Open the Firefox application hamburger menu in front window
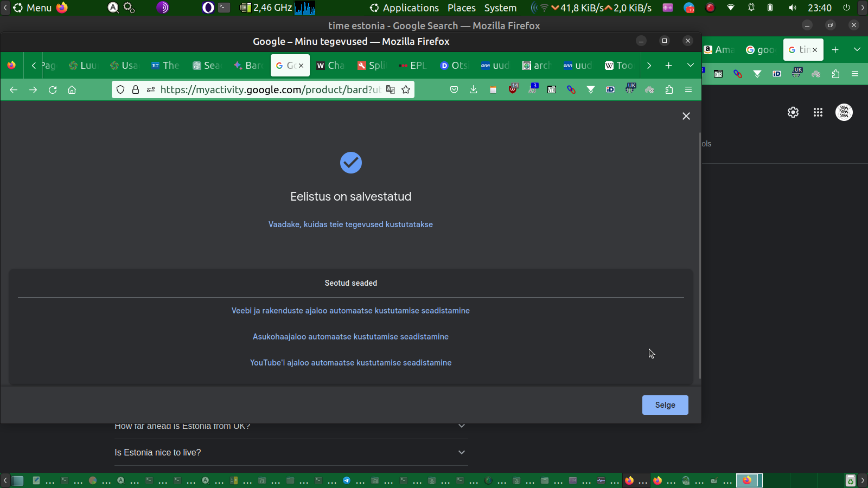This screenshot has width=868, height=488. click(688, 90)
